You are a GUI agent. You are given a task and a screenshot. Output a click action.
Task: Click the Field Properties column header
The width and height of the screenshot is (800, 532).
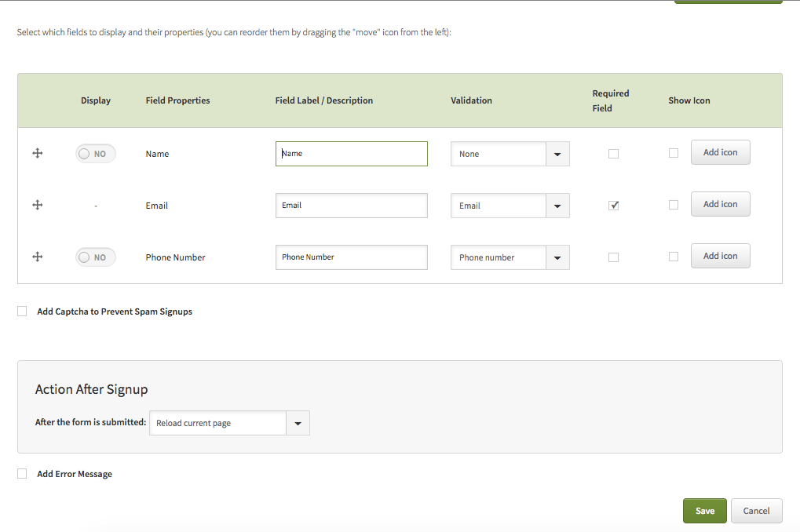(177, 100)
